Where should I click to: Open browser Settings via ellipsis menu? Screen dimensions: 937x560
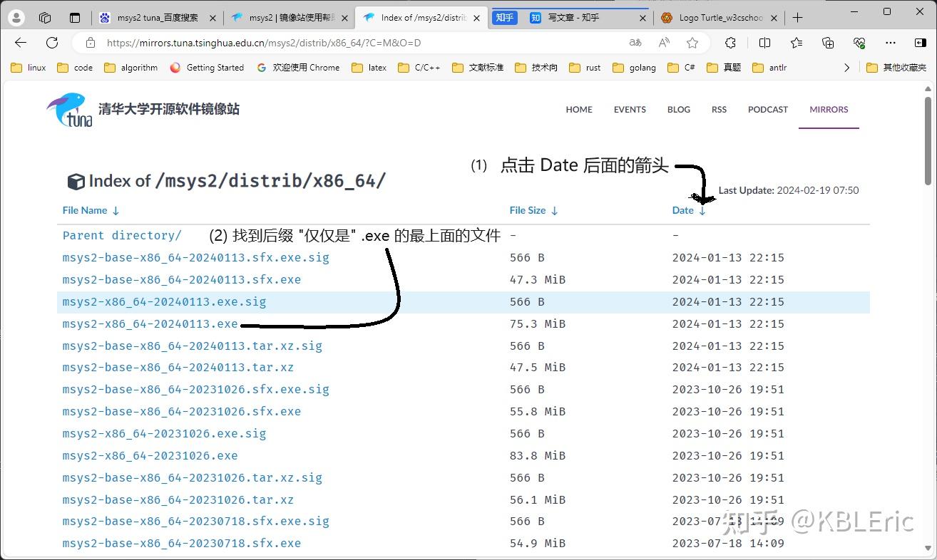click(x=891, y=43)
